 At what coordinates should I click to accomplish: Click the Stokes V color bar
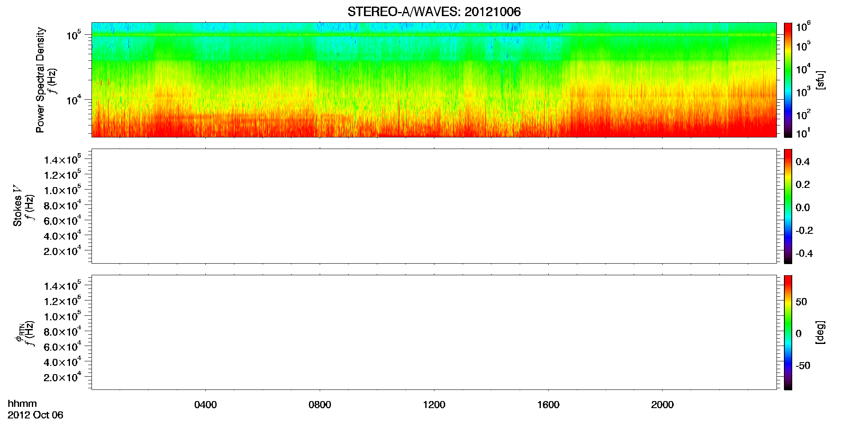click(x=788, y=206)
